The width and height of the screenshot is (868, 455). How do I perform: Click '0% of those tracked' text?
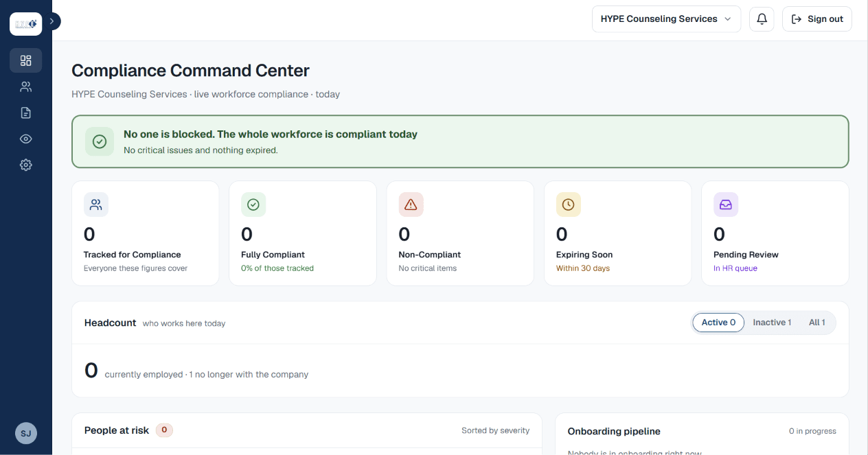(x=277, y=268)
